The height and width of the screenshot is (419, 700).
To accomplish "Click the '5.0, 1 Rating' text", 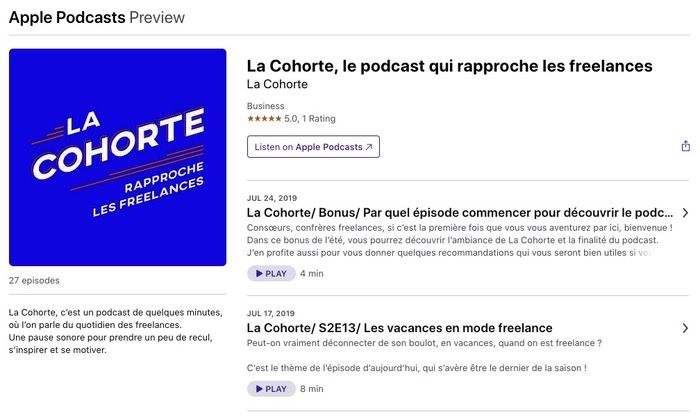I will 310,119.
